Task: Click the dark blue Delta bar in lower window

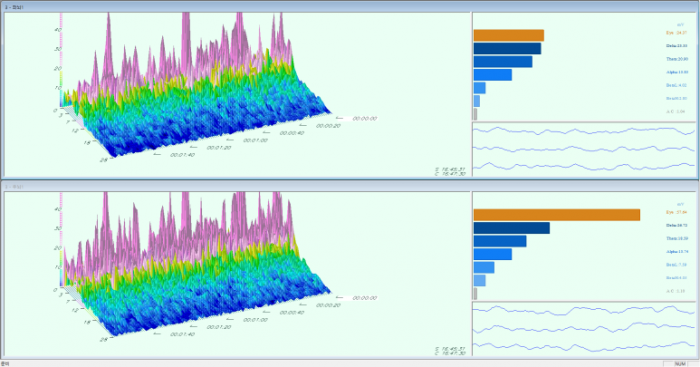Action: pyautogui.click(x=512, y=228)
